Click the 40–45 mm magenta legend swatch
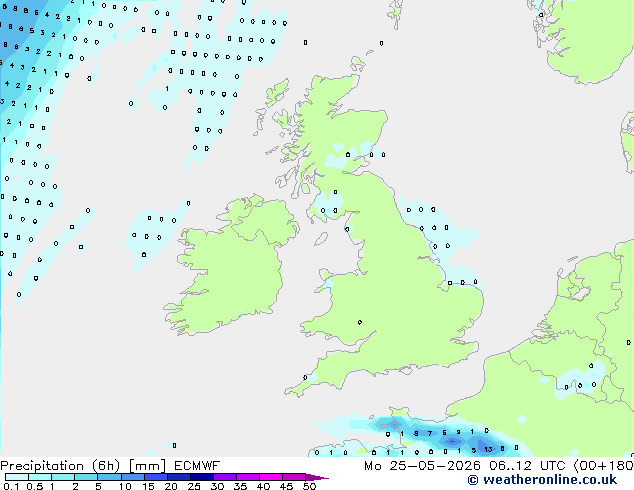The image size is (634, 490). pos(271,477)
